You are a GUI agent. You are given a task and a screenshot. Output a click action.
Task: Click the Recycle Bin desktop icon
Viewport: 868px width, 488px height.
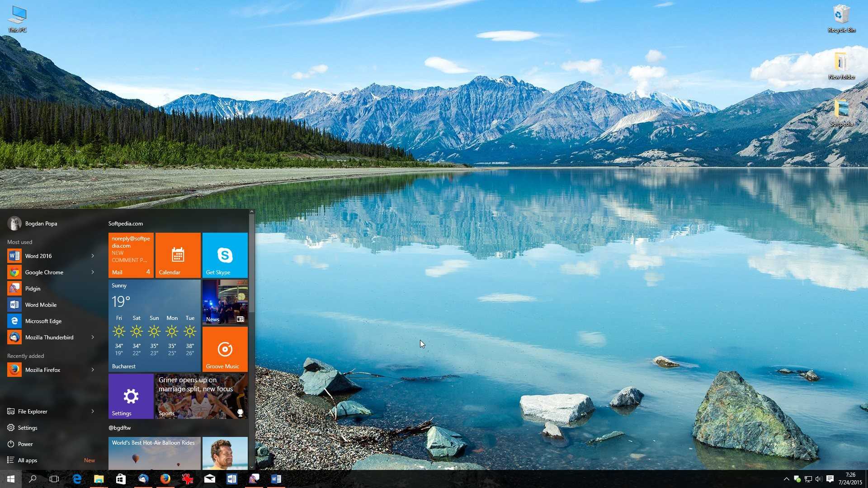click(x=840, y=18)
